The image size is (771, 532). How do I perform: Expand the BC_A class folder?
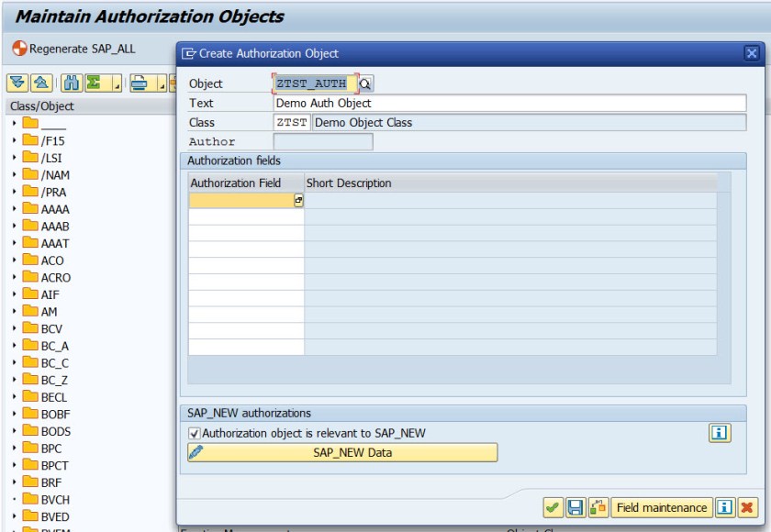15,346
